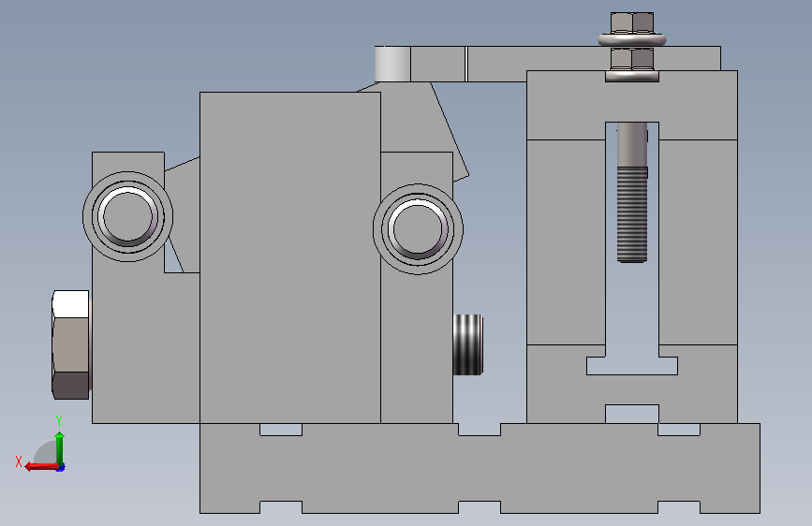812x526 pixels.
Task: Select the horizontal threaded screw end beside block
Action: [x=468, y=344]
